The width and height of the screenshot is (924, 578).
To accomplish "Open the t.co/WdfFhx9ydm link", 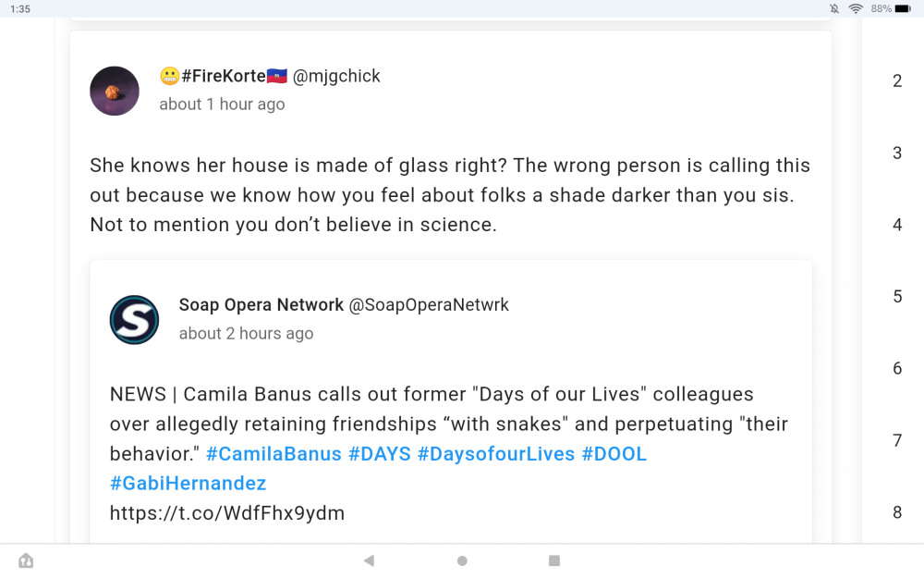I will (x=227, y=512).
